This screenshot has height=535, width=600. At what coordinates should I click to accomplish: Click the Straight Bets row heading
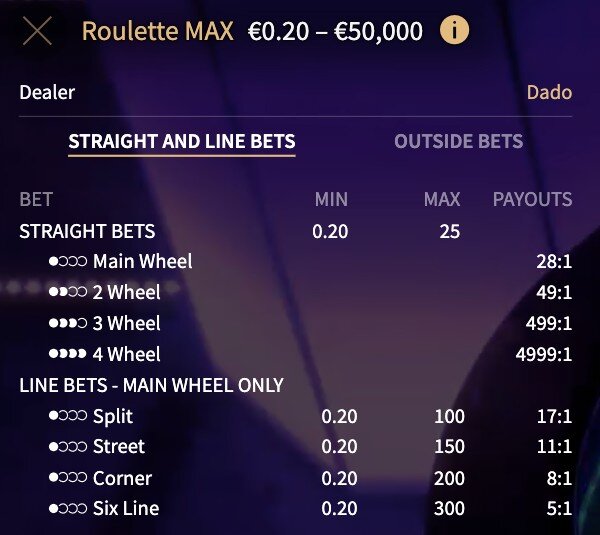pyautogui.click(x=87, y=231)
